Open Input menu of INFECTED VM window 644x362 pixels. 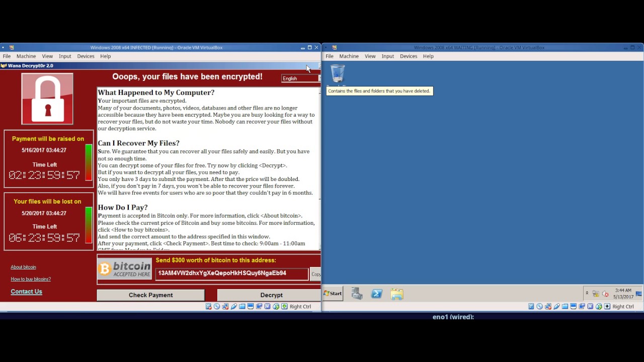(65, 56)
